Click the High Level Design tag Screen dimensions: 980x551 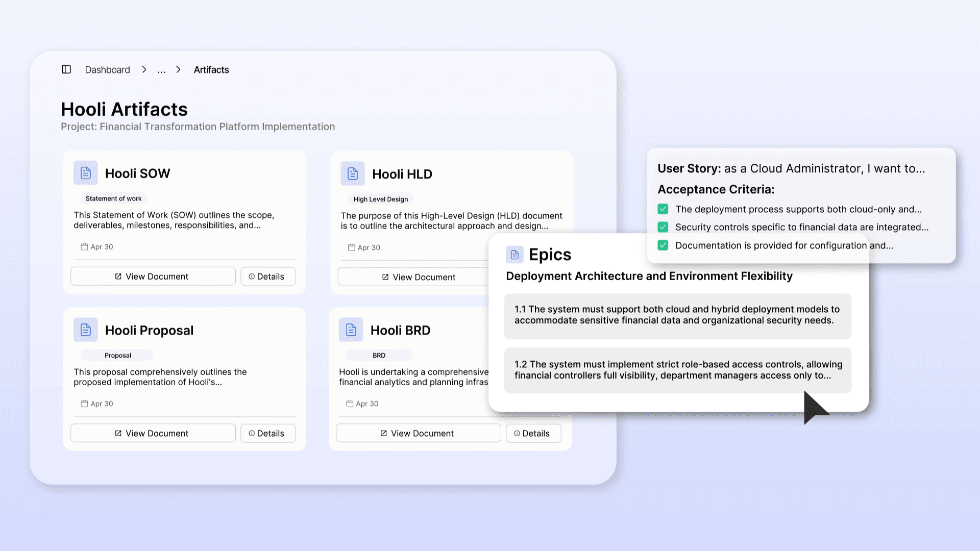[381, 199]
